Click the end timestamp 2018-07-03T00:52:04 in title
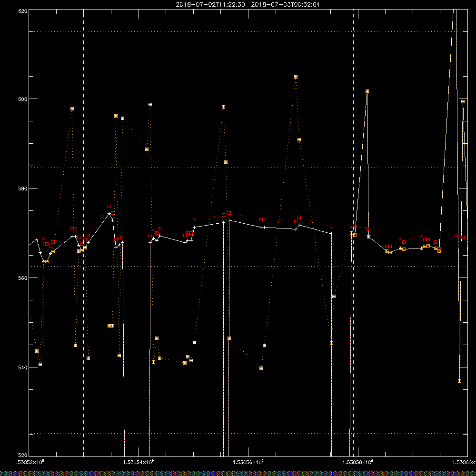Image resolution: width=476 pixels, height=476 pixels. pyautogui.click(x=285, y=5)
